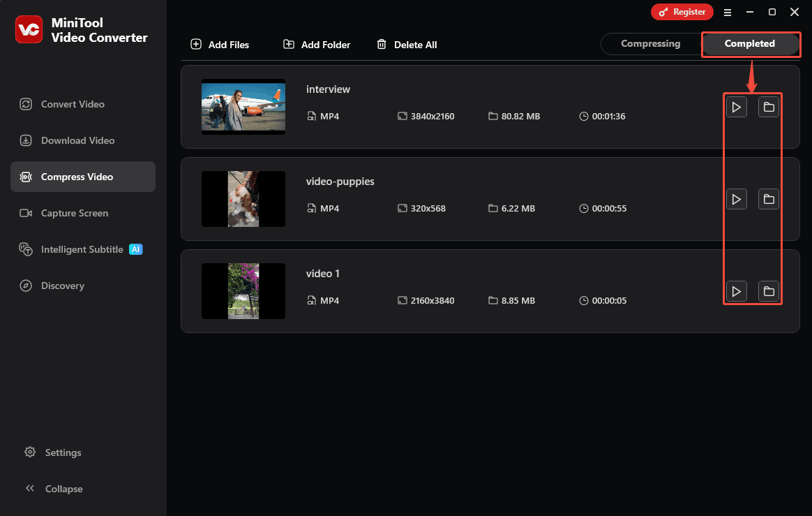Play the video-puppies file
Image resolution: width=812 pixels, height=516 pixels.
click(x=737, y=199)
